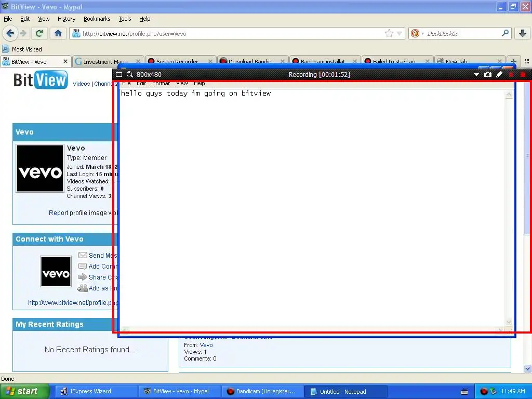Click the keyboard icon near system tray
This screenshot has width=532, height=399.
pos(464,392)
